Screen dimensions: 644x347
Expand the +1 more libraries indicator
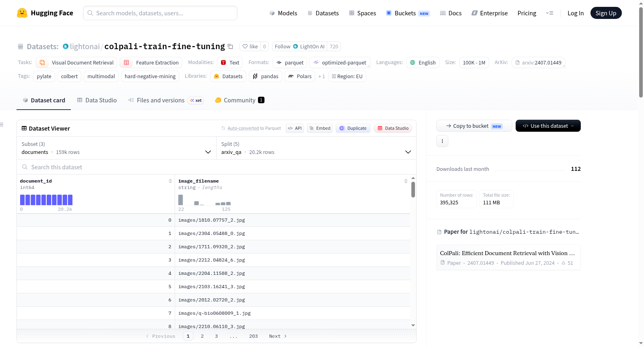tap(322, 76)
